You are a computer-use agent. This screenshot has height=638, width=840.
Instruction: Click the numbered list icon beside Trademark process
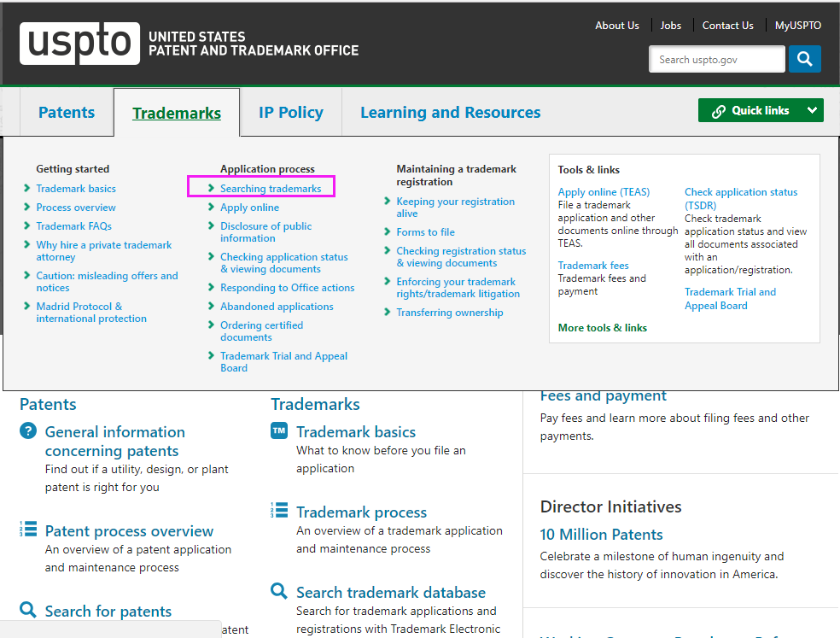coord(279,511)
